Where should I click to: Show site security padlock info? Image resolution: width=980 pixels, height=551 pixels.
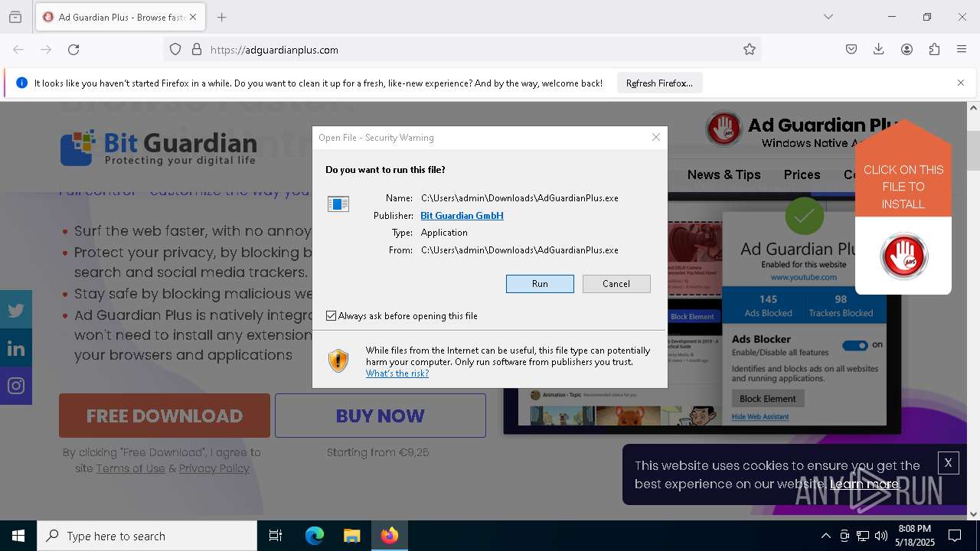[x=197, y=50]
